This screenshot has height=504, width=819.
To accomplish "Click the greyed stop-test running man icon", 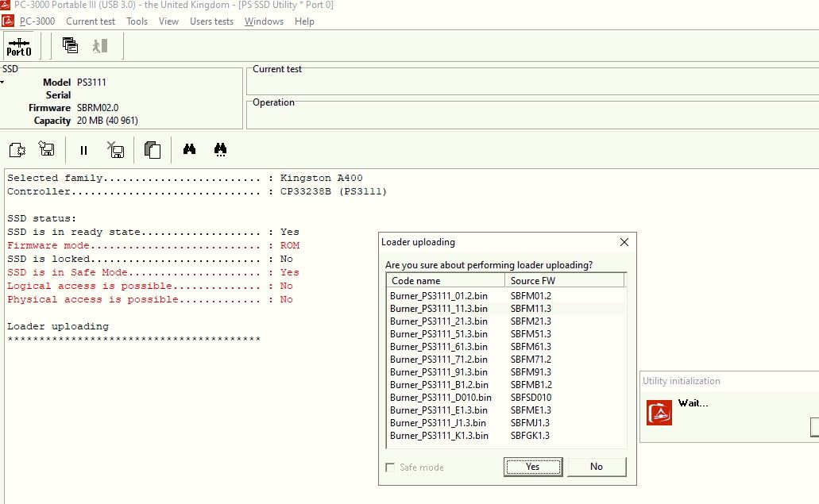I will click(100, 46).
